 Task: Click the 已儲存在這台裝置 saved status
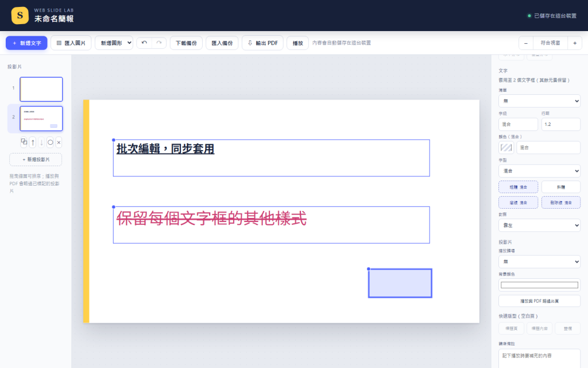click(552, 16)
